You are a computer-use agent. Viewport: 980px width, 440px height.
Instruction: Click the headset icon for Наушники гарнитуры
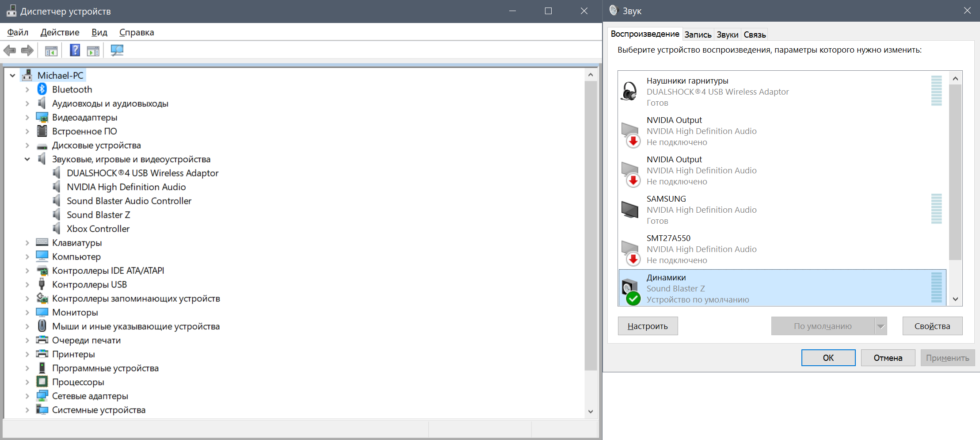(x=629, y=92)
